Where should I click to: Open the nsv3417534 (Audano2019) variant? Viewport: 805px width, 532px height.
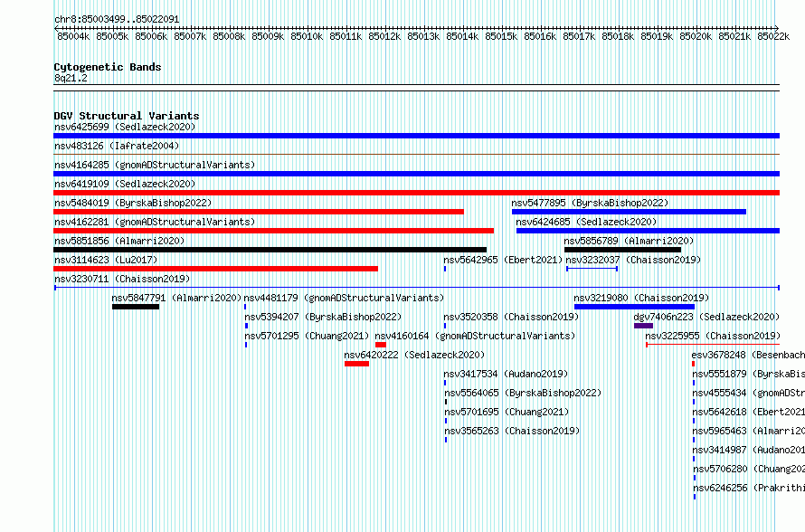pyautogui.click(x=506, y=374)
